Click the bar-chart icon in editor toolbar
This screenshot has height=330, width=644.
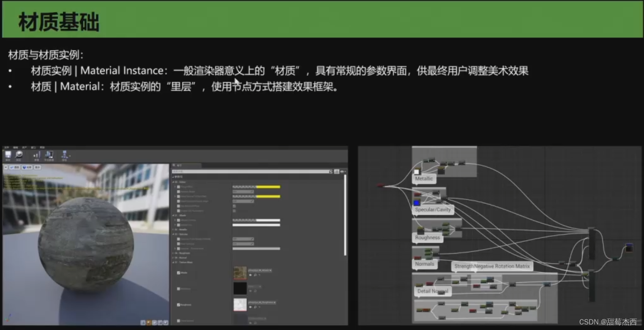tap(37, 155)
